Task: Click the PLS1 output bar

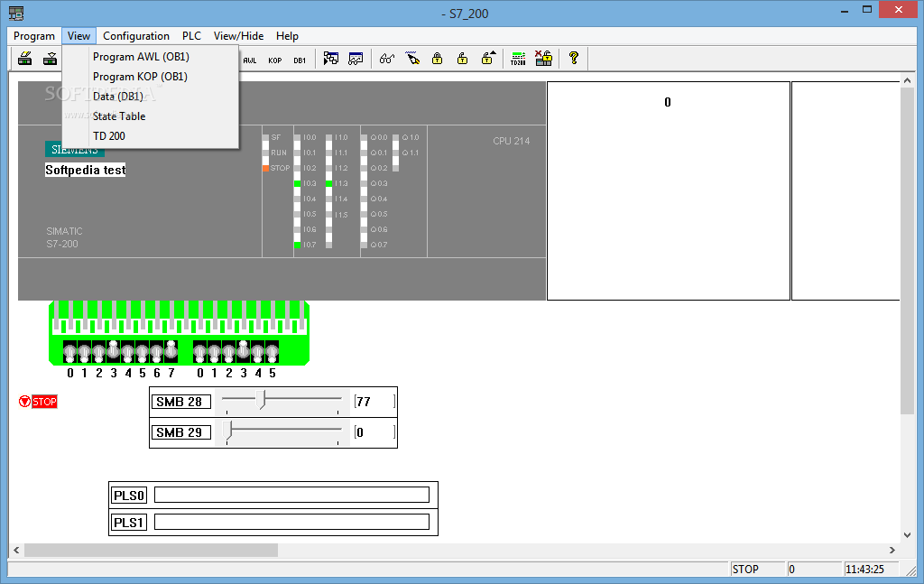Action: coord(291,522)
